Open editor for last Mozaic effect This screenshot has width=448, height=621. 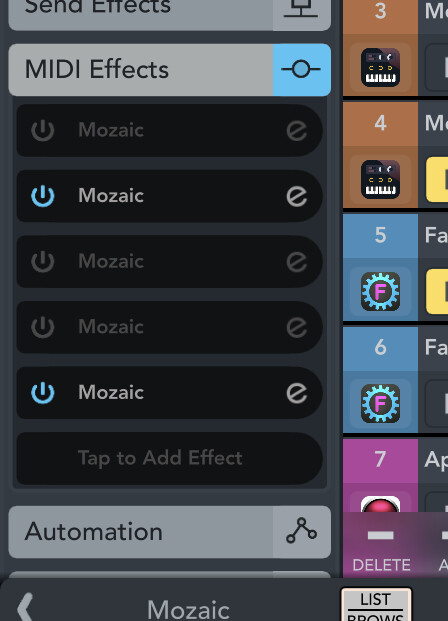[x=297, y=392]
